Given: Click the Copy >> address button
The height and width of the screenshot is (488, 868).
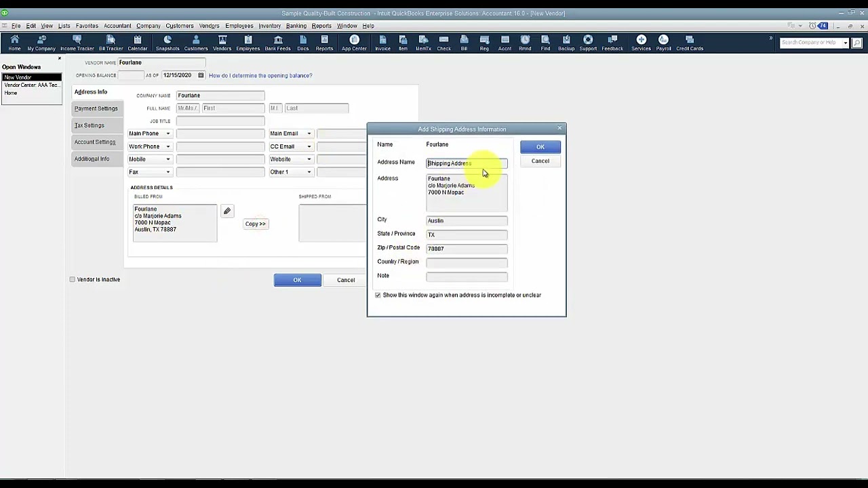Looking at the screenshot, I should [256, 224].
